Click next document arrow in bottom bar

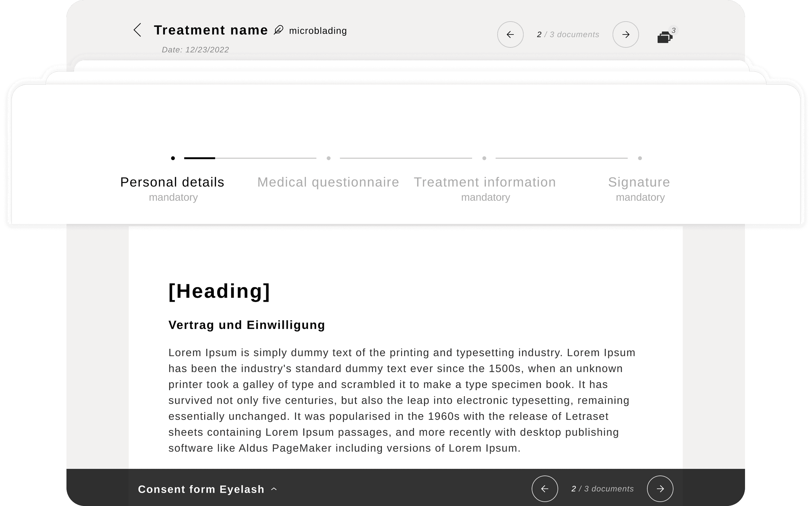660,489
